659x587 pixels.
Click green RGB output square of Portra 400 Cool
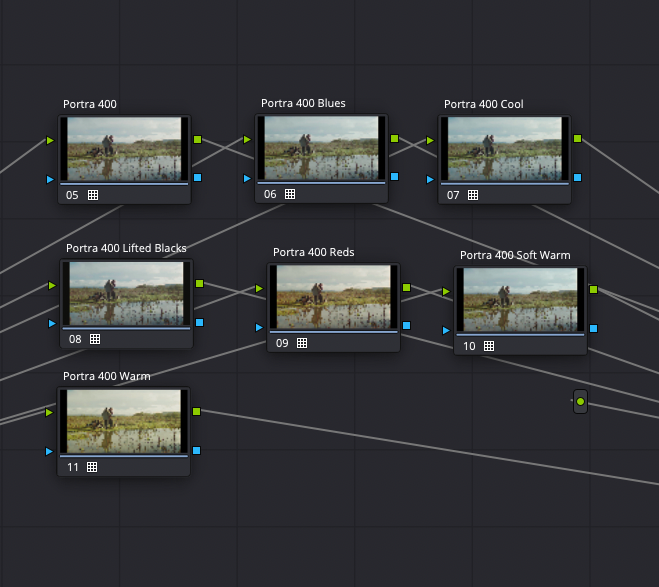[x=578, y=139]
